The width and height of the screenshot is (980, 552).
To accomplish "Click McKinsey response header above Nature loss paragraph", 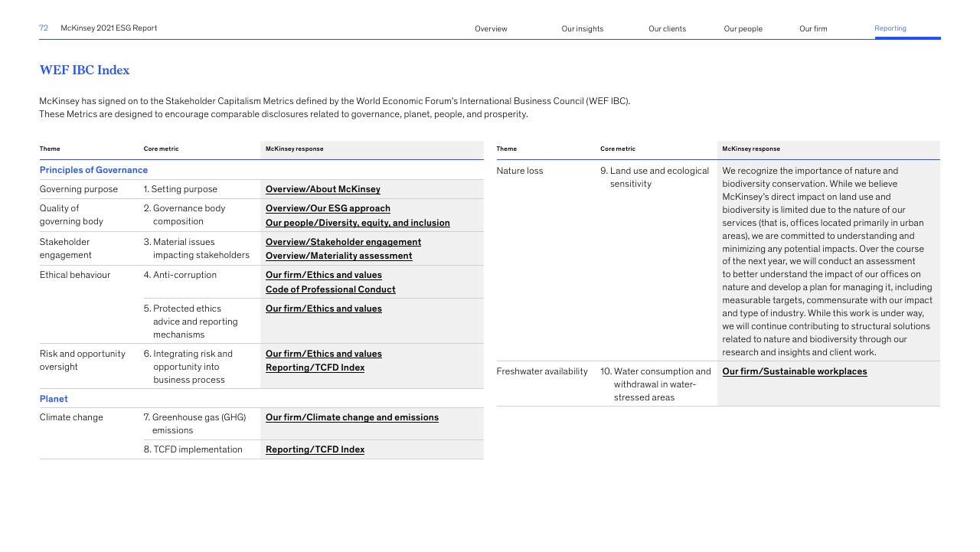I will (751, 149).
